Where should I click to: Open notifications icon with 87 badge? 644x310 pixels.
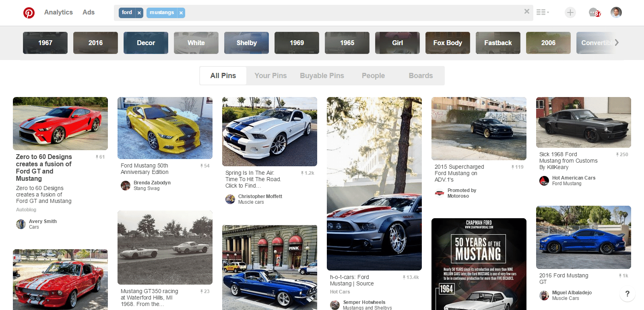coord(595,13)
